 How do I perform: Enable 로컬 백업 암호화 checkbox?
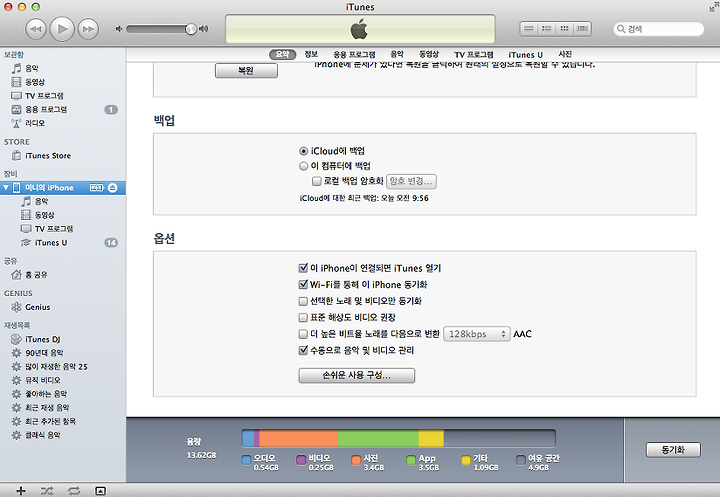316,181
